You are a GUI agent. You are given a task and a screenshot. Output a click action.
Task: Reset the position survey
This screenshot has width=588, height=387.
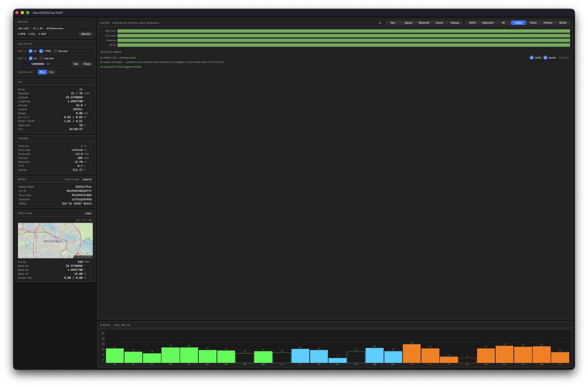pos(88,213)
